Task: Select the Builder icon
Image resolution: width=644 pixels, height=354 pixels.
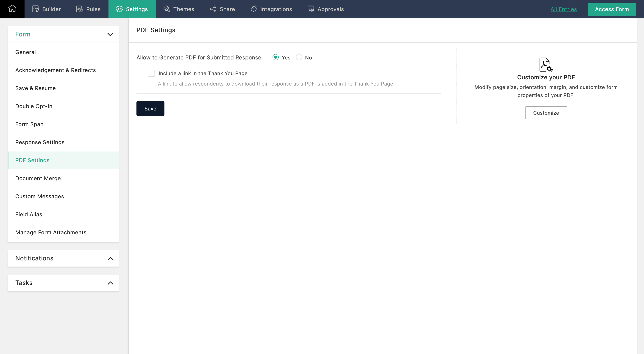Action: [x=35, y=9]
